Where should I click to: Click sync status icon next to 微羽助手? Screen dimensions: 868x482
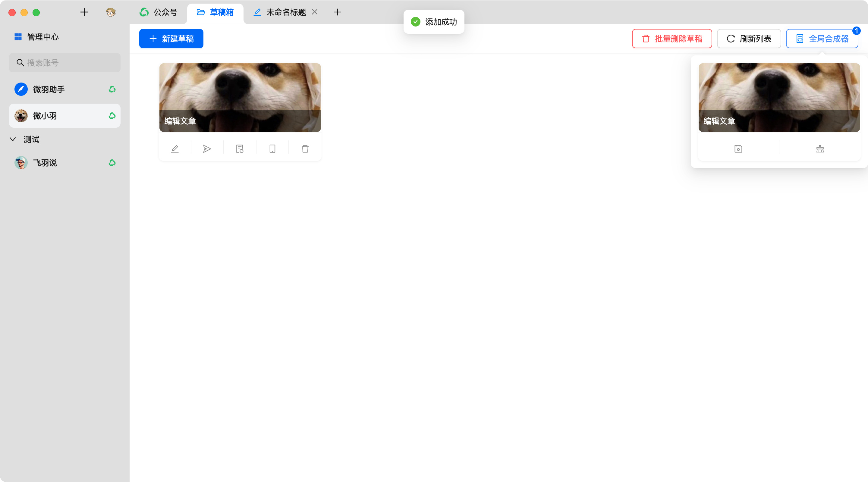click(x=112, y=89)
